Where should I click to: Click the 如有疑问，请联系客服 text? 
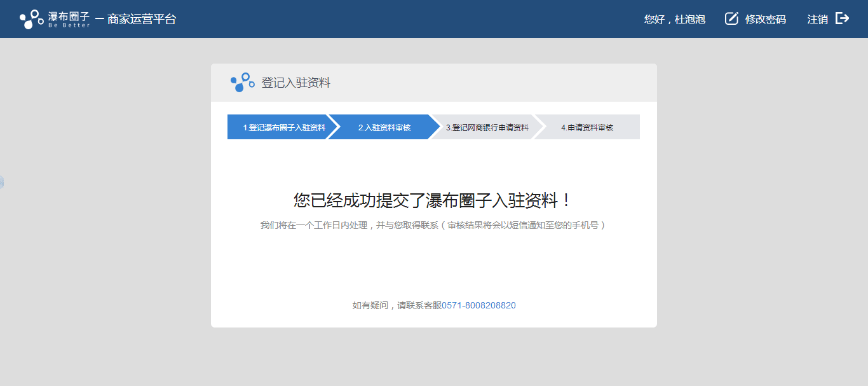[x=397, y=305]
